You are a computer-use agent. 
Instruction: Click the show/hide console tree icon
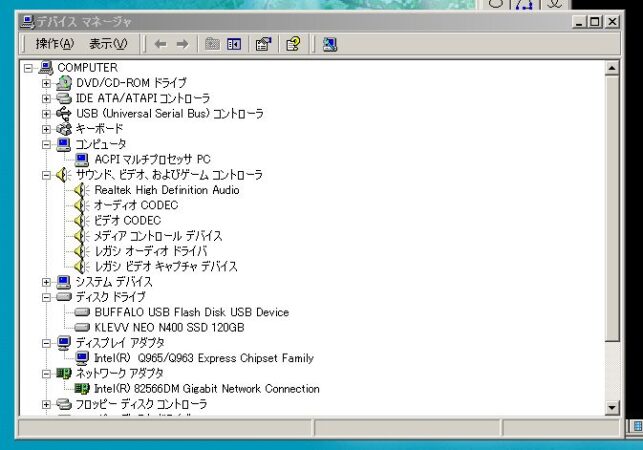pyautogui.click(x=234, y=44)
